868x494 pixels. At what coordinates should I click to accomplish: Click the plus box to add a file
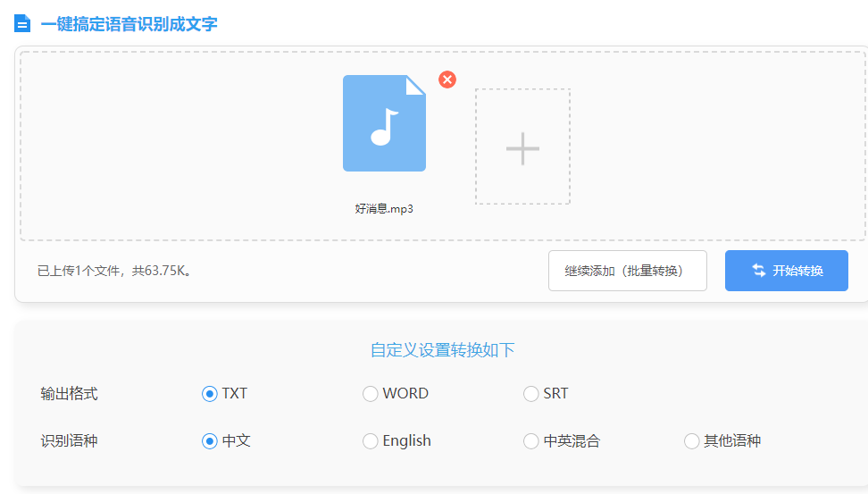point(522,147)
